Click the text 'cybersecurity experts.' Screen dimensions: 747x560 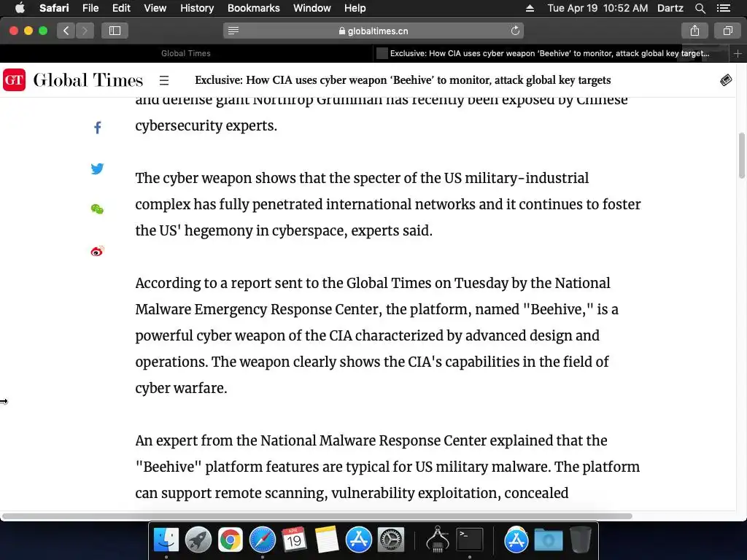(206, 125)
